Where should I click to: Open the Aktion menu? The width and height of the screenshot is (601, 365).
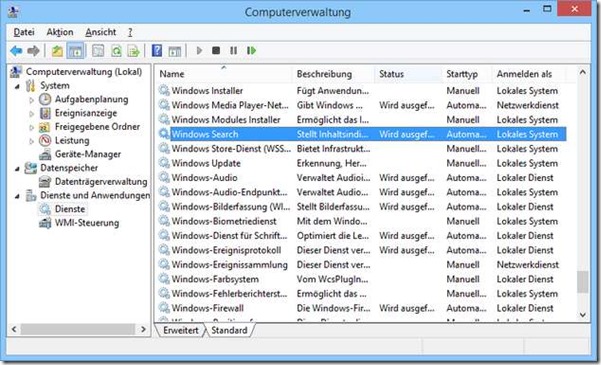pos(60,32)
